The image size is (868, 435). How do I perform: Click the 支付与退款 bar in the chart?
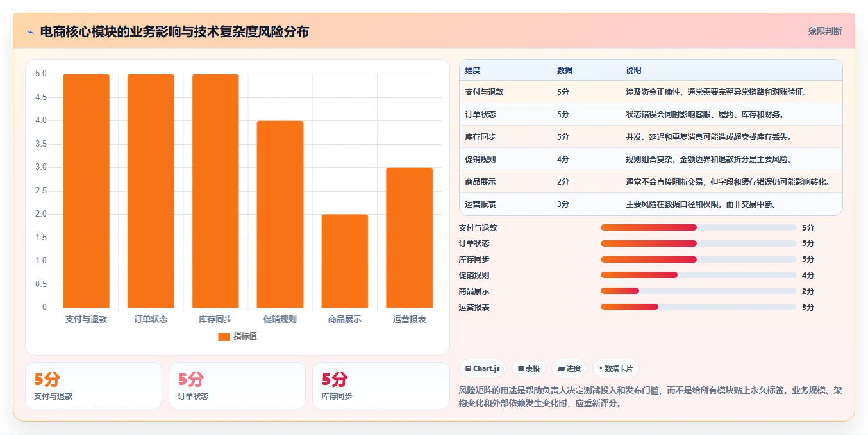tap(87, 191)
